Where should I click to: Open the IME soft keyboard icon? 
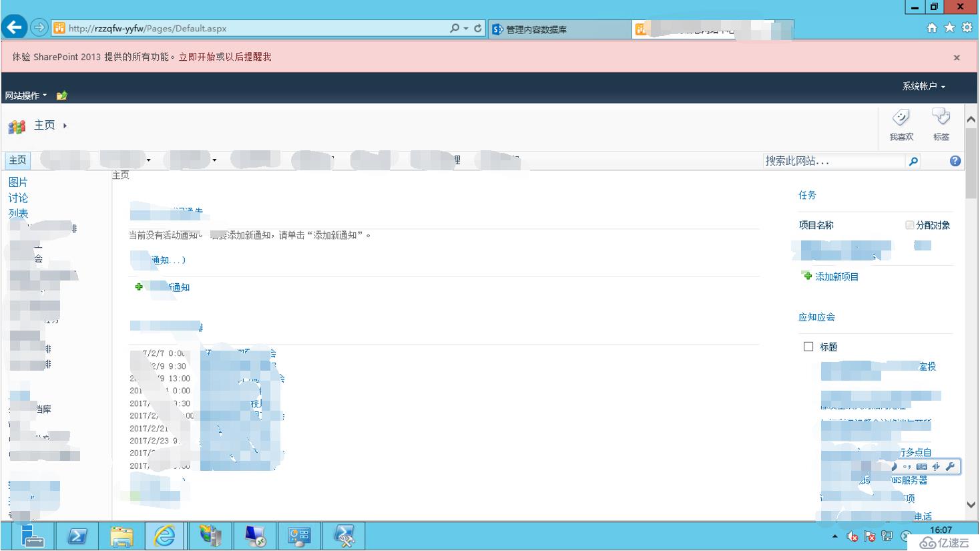(922, 467)
